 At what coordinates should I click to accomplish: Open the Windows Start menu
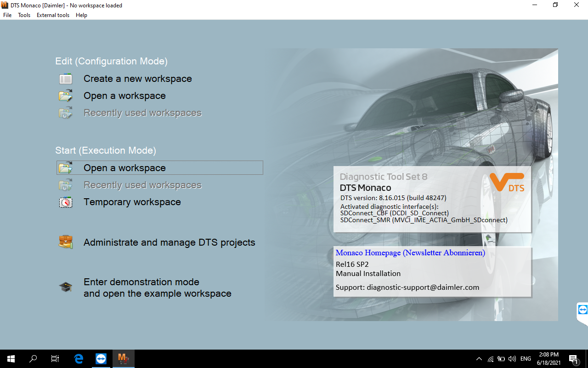click(11, 359)
